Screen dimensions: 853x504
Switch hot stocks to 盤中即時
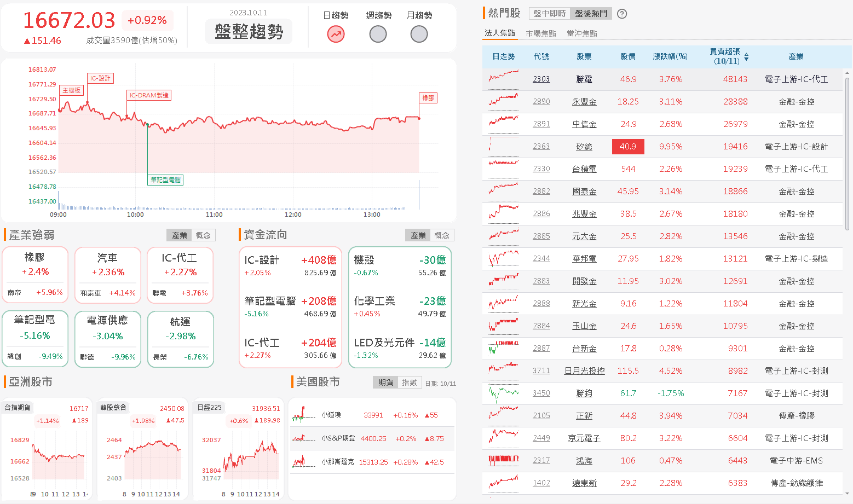(x=550, y=14)
